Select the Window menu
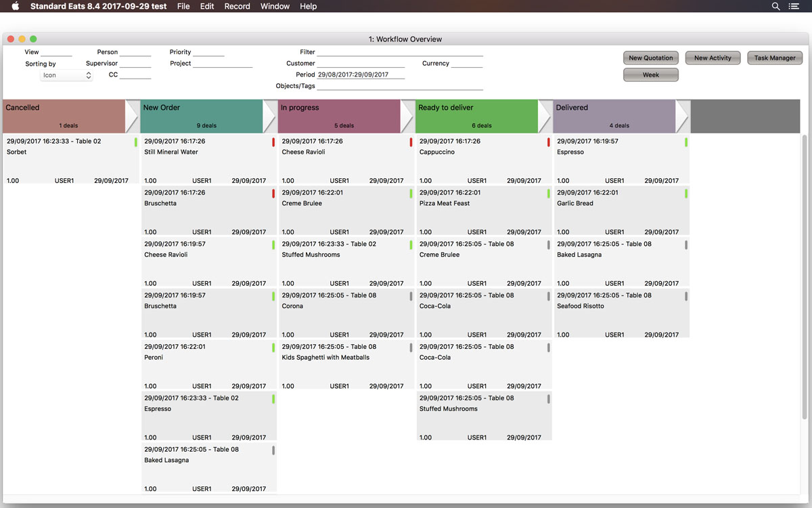812x508 pixels. click(x=275, y=6)
